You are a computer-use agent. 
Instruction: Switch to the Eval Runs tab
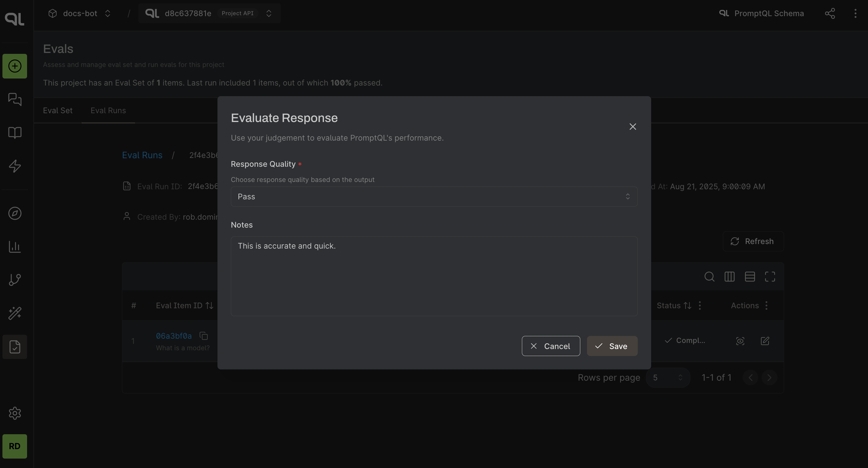(108, 110)
